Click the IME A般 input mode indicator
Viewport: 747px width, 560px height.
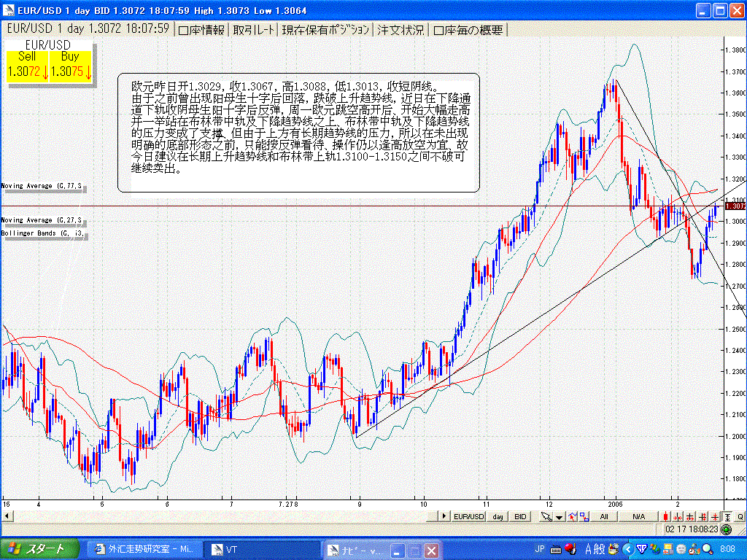pos(595,549)
